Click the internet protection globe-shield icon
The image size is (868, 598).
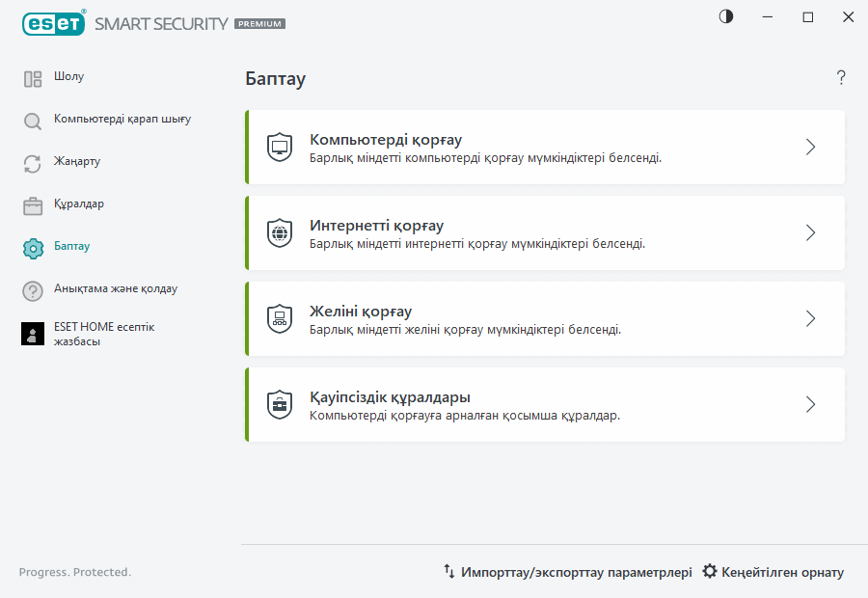(x=280, y=232)
